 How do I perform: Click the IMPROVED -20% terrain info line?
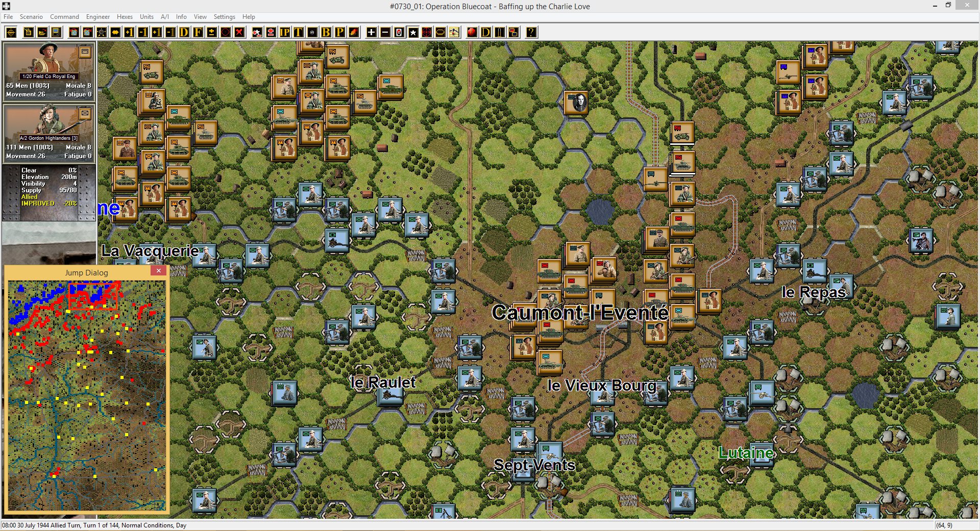[49, 204]
